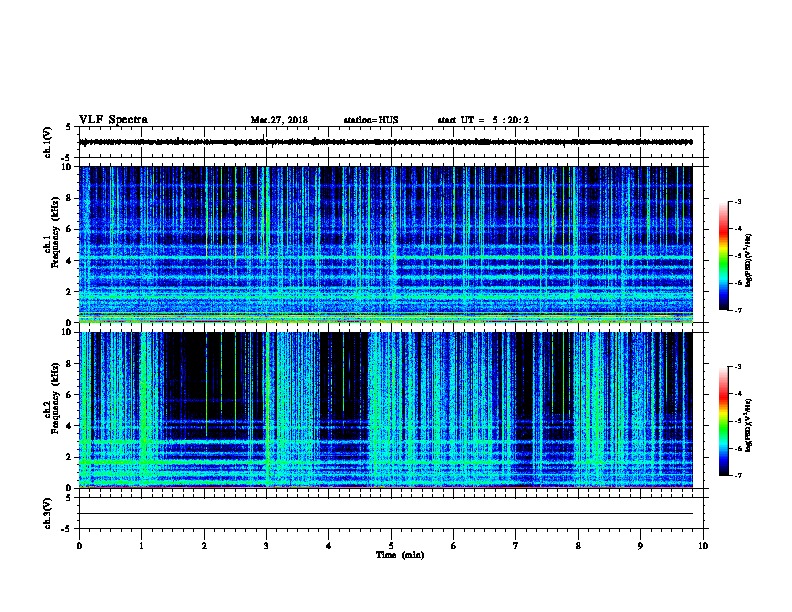Screen dimensions: 792x612
Task: Select the date "Mar.27, 2018" in header
Action: 279,120
